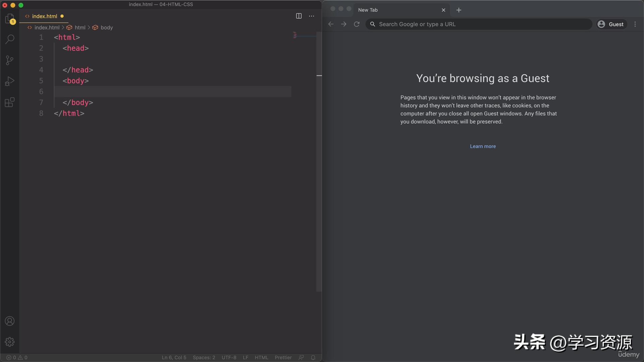
Task: Split the editor with the split icon
Action: 299,16
